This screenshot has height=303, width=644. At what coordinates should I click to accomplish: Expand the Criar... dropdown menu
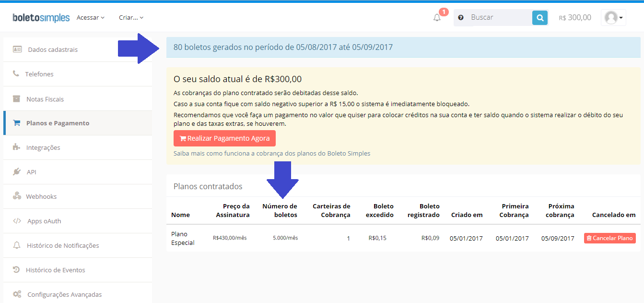pyautogui.click(x=131, y=18)
